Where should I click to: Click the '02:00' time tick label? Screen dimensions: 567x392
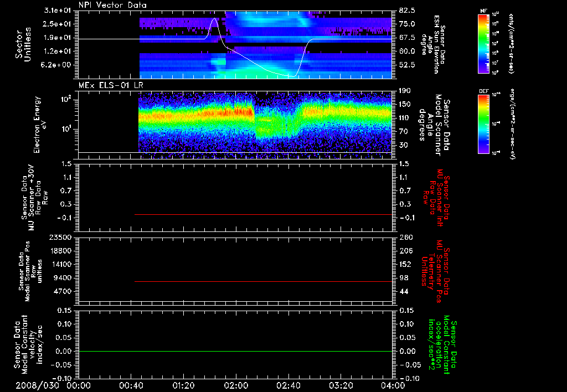point(236,385)
